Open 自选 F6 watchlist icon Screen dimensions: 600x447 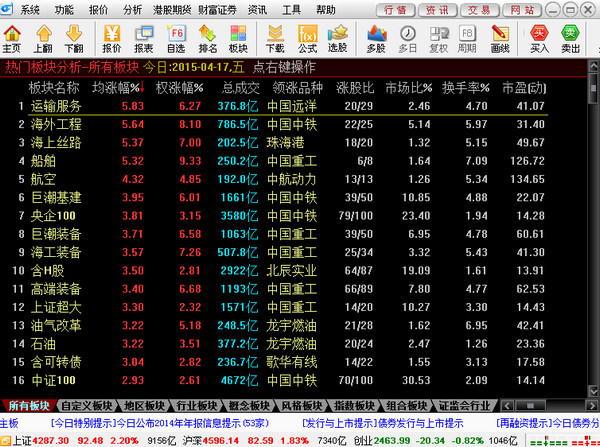175,38
